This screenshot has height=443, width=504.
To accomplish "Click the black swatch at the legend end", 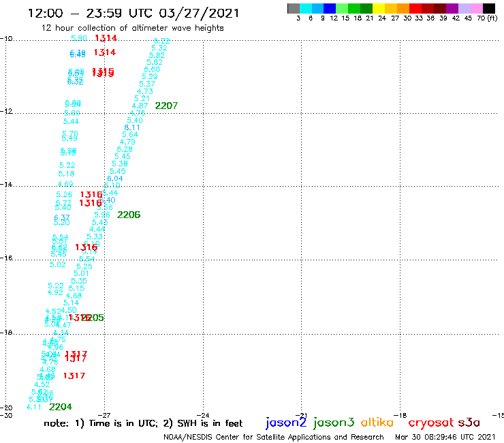I will tap(489, 8).
